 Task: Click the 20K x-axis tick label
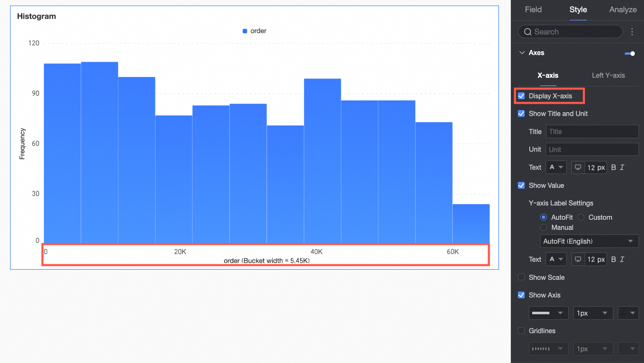(180, 252)
